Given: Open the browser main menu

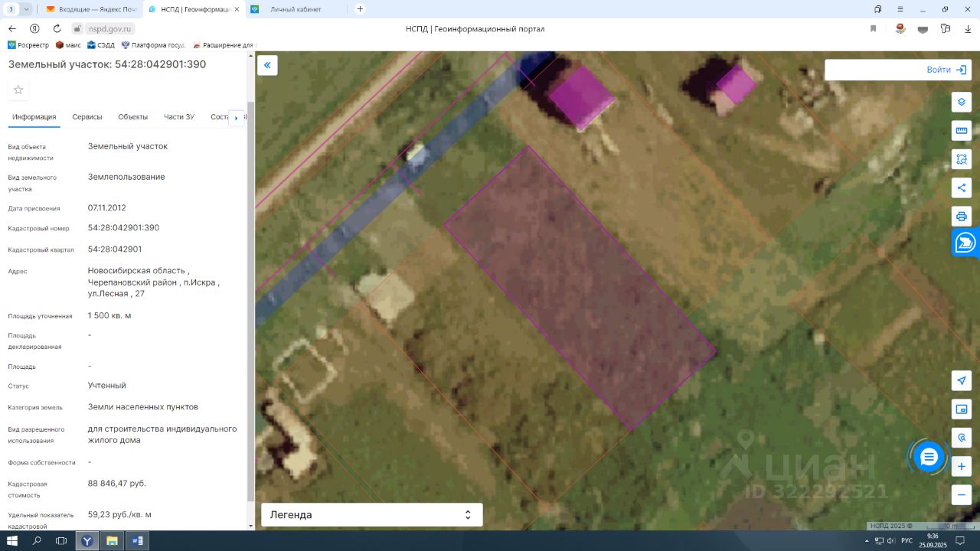Looking at the screenshot, I should click(x=900, y=9).
